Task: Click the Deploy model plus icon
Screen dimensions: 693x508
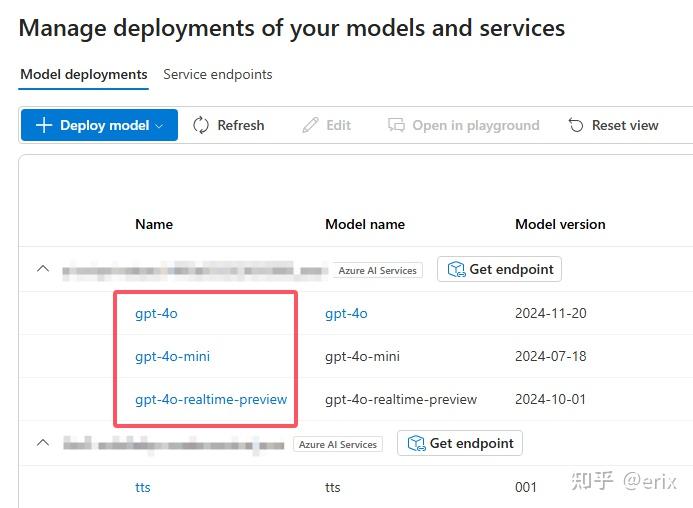Action: [44, 125]
